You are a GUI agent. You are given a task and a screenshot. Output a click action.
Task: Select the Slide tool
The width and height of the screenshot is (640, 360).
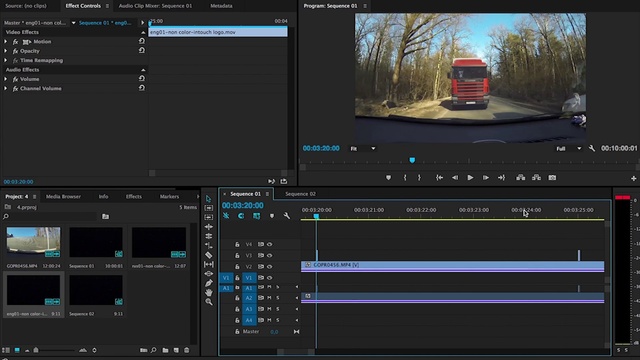click(x=209, y=273)
